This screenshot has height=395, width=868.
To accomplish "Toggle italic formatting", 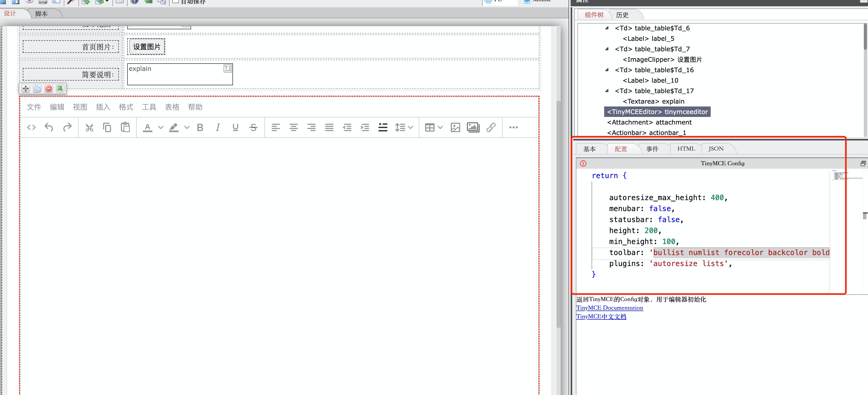I will (x=218, y=127).
